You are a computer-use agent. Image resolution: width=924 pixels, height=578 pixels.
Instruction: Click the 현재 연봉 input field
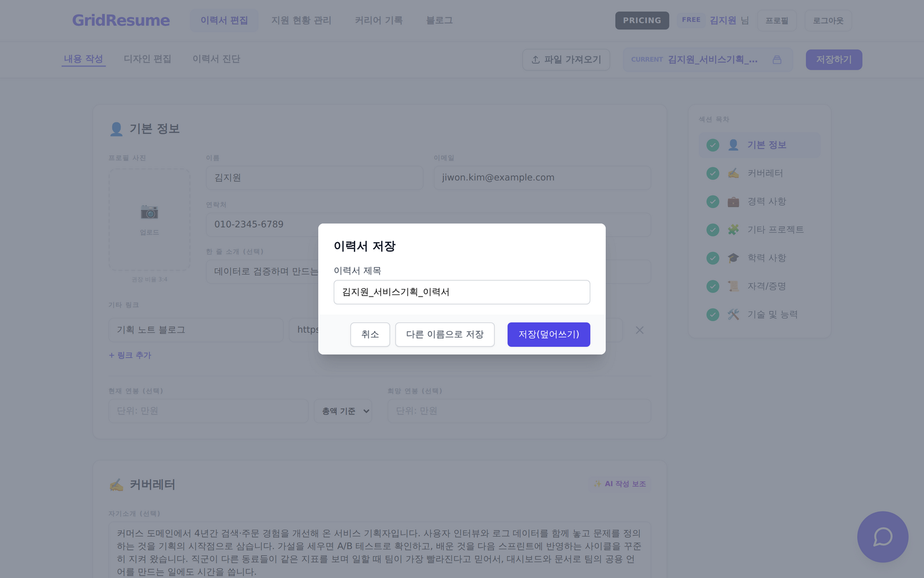tap(208, 411)
